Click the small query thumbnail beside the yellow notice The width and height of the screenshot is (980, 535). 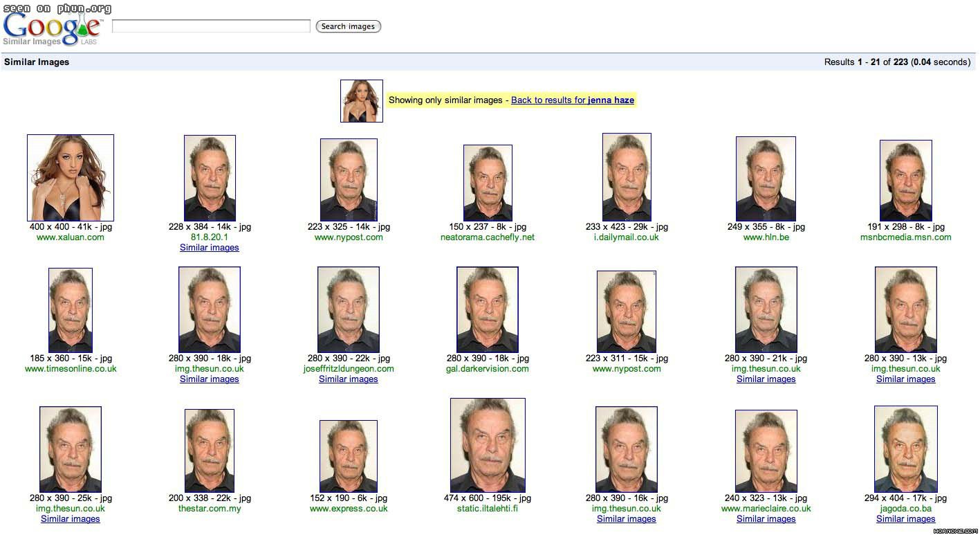[x=361, y=101]
